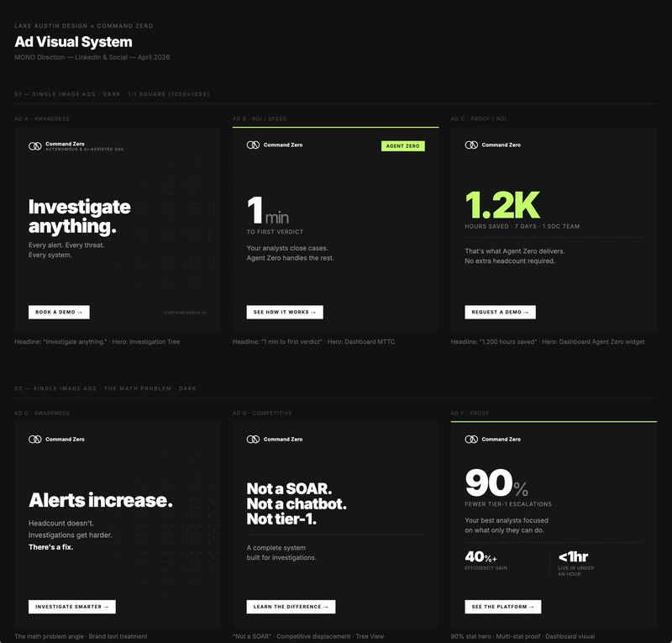Click the AD B · ROI / SPEED label
Image resolution: width=672 pixels, height=643 pixels.
(x=260, y=119)
